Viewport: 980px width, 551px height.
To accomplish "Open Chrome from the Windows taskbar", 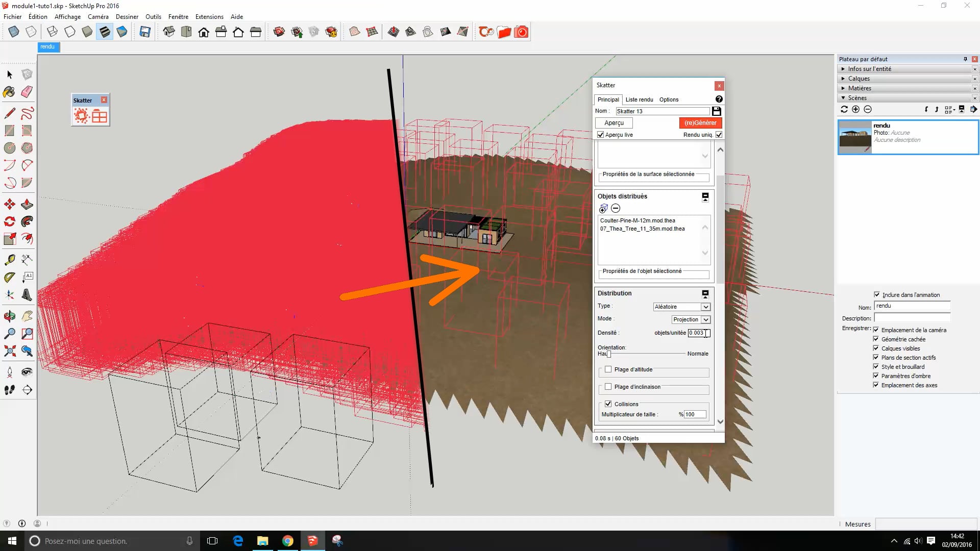I will tap(288, 541).
